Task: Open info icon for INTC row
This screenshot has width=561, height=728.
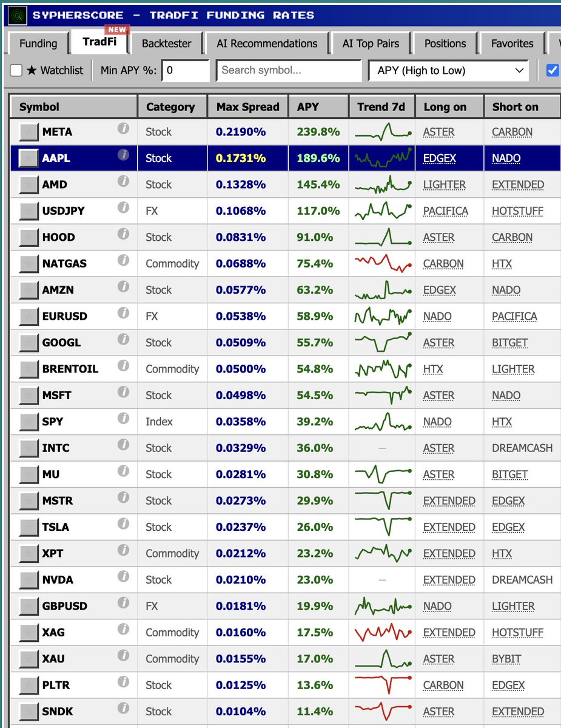Action: click(123, 445)
